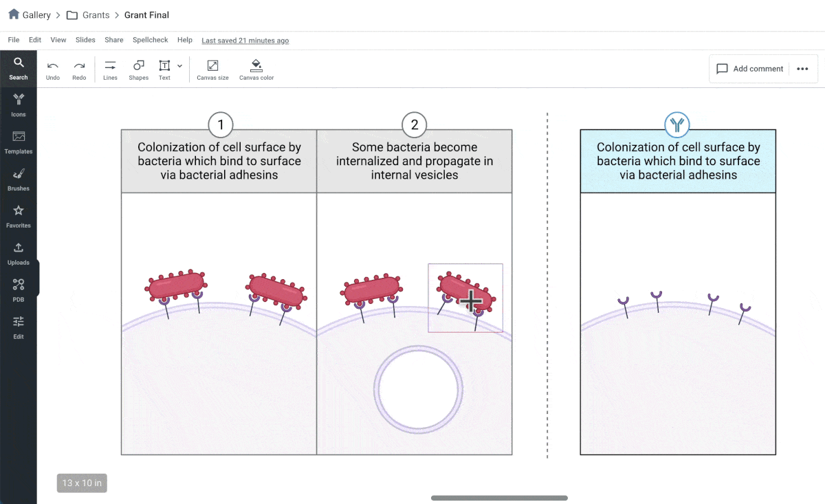The height and width of the screenshot is (504, 825).
Task: Open the Grants folder breadcrumb
Action: point(87,14)
